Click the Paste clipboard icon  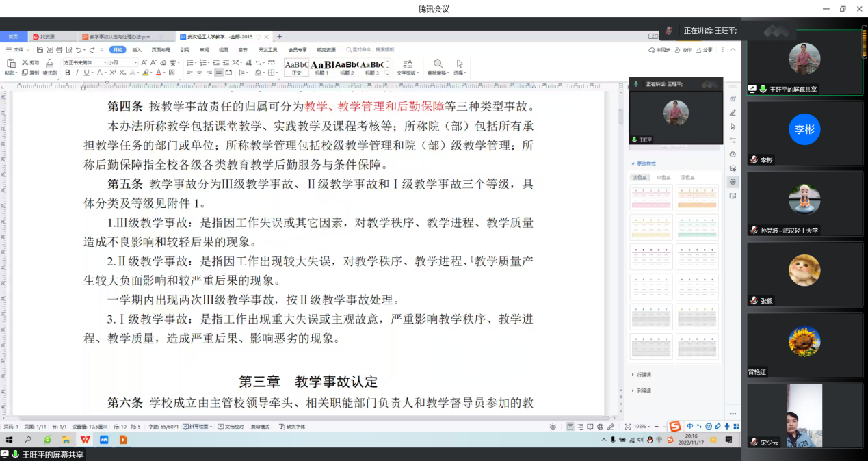[10, 64]
